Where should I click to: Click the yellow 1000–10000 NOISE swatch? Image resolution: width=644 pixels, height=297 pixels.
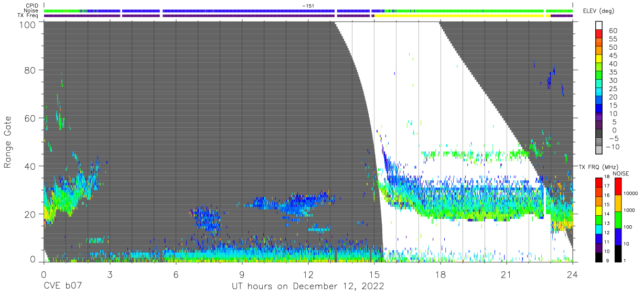click(618, 203)
